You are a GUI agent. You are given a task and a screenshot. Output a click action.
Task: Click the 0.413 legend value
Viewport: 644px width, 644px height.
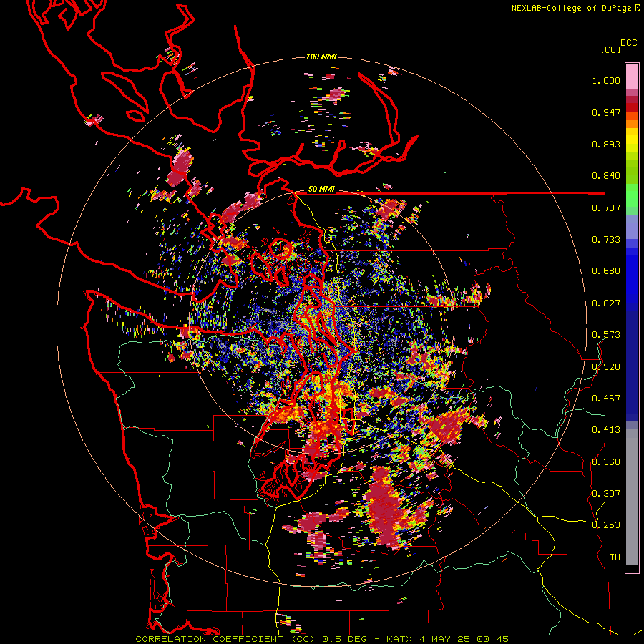click(606, 430)
